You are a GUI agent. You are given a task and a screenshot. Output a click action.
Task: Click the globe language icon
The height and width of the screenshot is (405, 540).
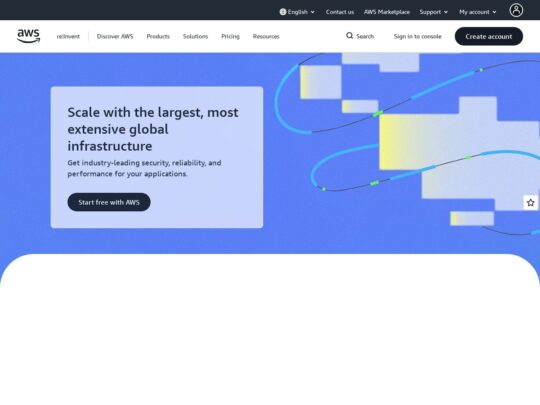click(x=283, y=12)
